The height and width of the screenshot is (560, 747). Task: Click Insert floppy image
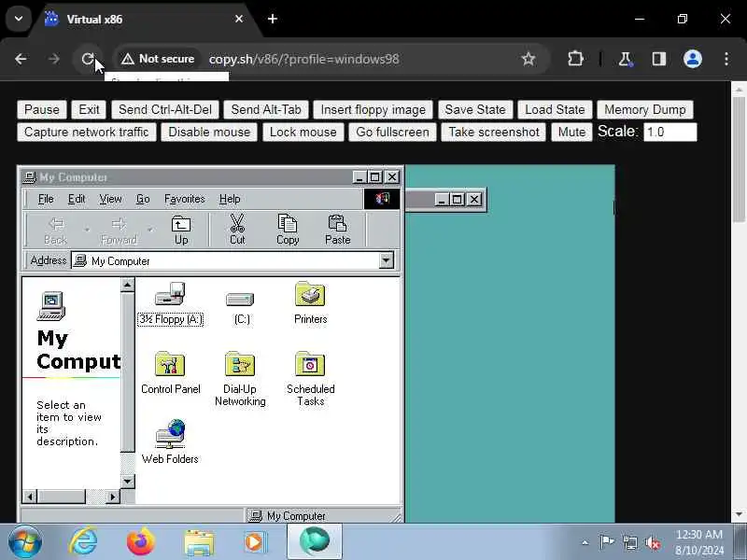373,109
